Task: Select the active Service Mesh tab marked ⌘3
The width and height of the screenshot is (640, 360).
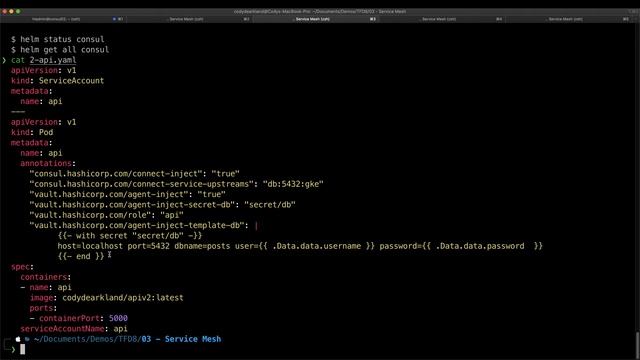Action: coord(316,19)
